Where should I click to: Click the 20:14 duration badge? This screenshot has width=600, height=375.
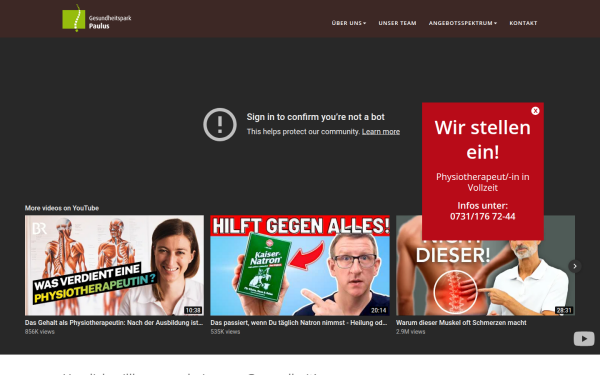click(378, 310)
